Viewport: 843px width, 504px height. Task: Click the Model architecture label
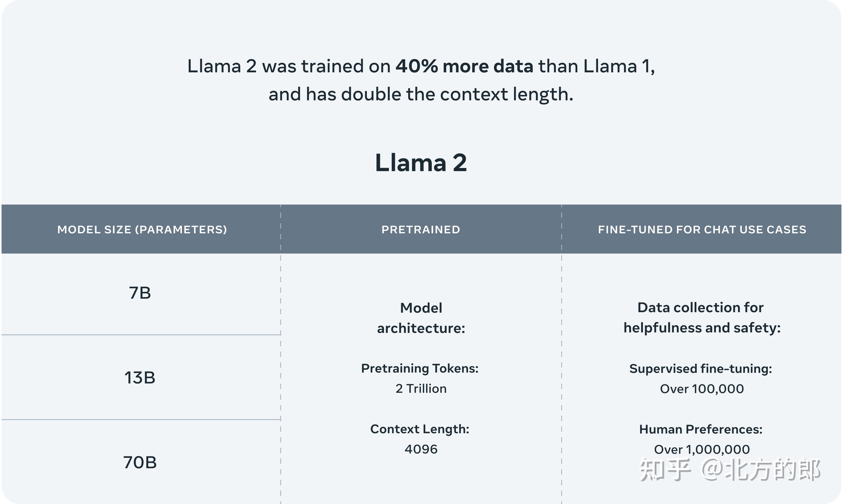click(x=421, y=318)
